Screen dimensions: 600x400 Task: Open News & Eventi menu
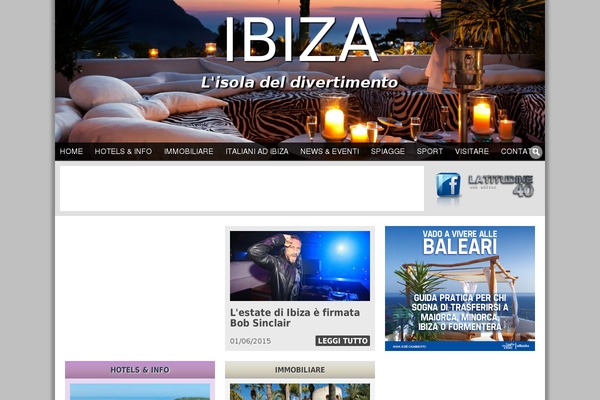point(329,151)
